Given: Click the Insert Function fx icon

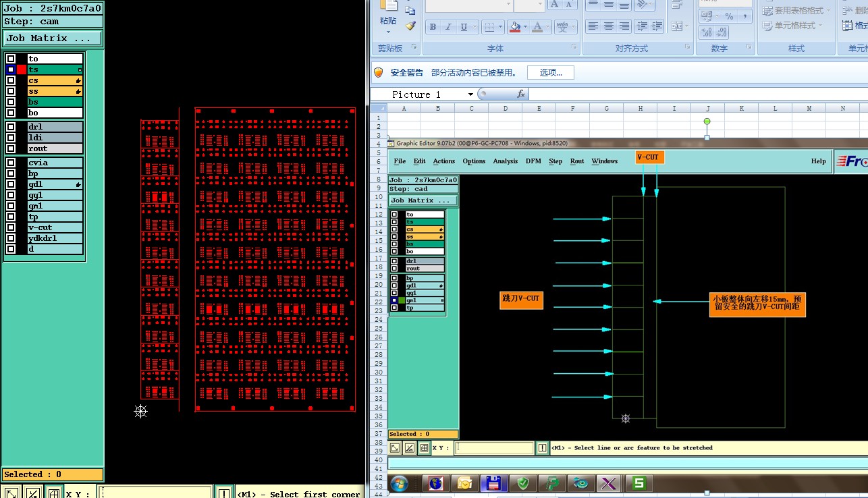Looking at the screenshot, I should (x=521, y=94).
